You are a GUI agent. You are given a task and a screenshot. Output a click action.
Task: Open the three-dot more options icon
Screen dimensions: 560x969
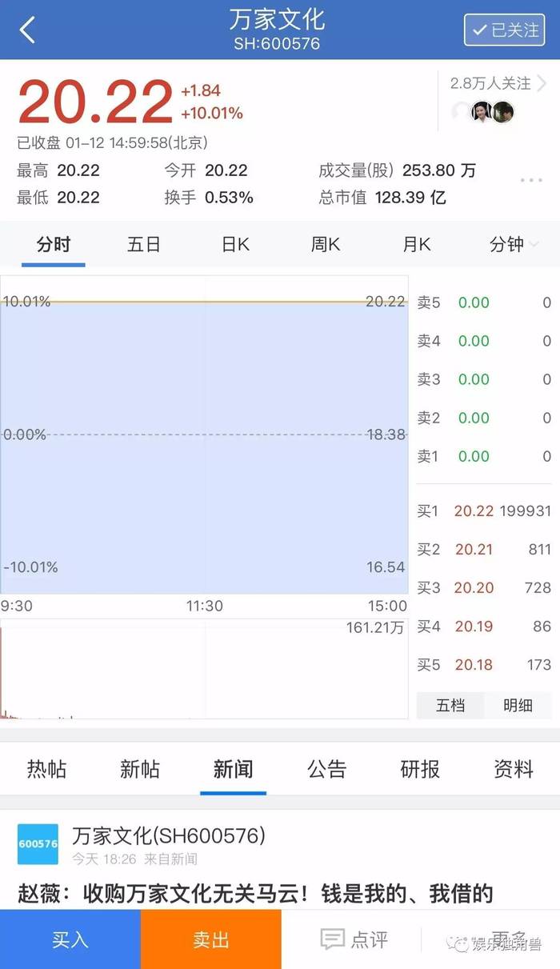click(x=531, y=181)
